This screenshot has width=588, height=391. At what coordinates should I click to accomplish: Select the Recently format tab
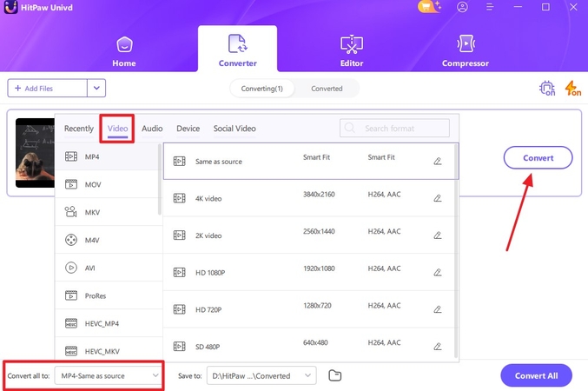point(79,129)
